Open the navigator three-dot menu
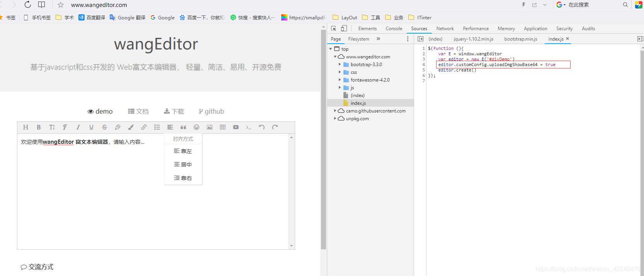Viewport: 644px width, 276px height. coord(408,39)
